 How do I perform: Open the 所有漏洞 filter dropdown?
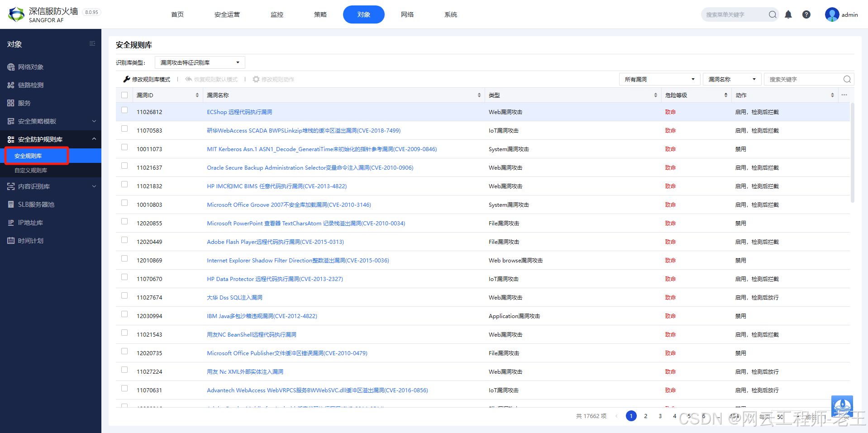click(659, 79)
